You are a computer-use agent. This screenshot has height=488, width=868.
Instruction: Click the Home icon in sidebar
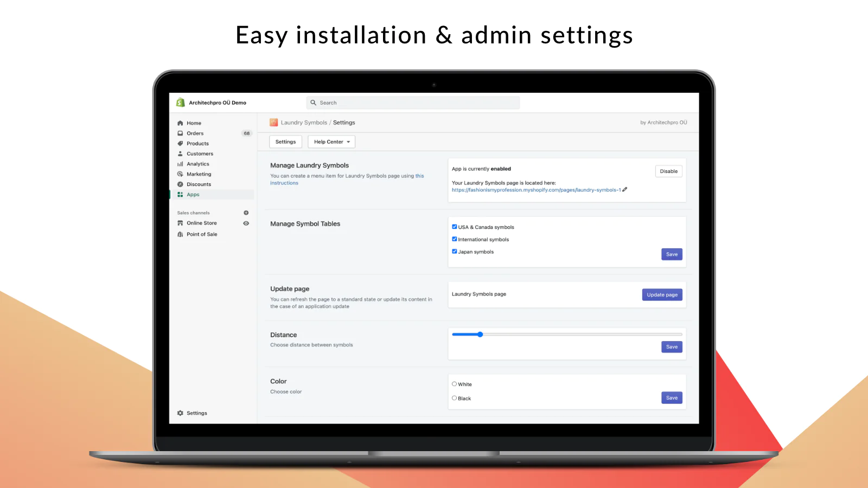pos(180,123)
